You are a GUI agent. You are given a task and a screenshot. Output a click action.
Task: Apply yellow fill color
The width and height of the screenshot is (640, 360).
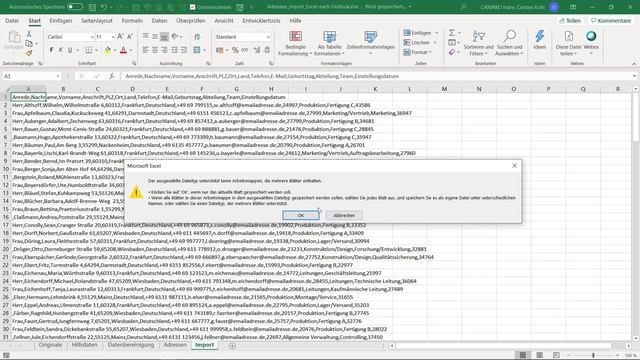click(x=107, y=50)
